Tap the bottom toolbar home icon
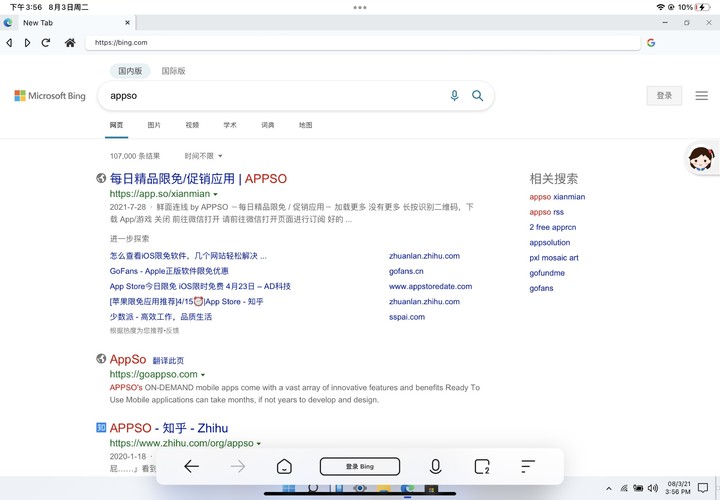 (x=284, y=466)
